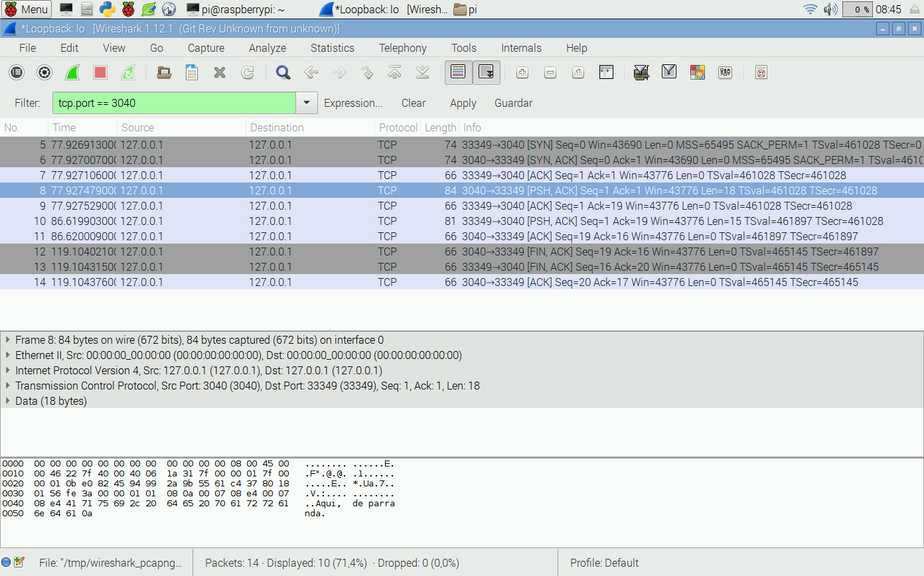924x576 pixels.
Task: Click the capture interfaces list icon
Action: (x=17, y=72)
